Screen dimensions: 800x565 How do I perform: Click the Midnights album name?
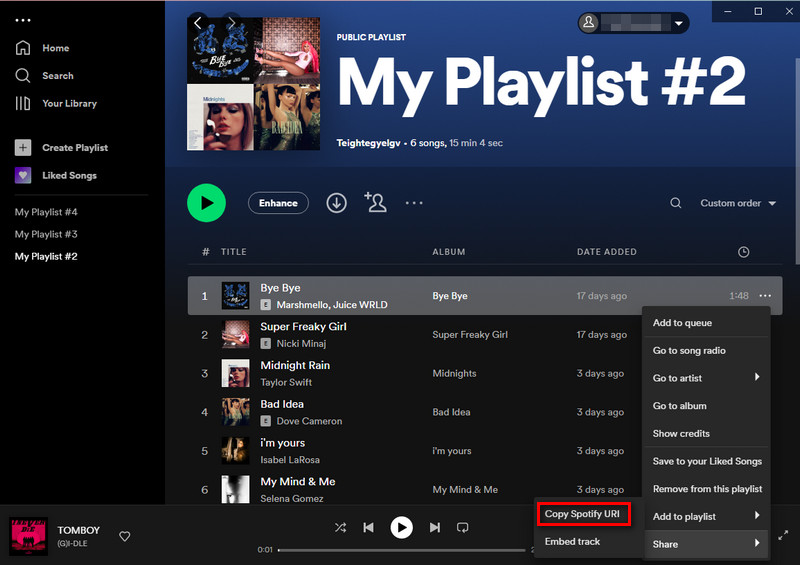[x=454, y=373]
